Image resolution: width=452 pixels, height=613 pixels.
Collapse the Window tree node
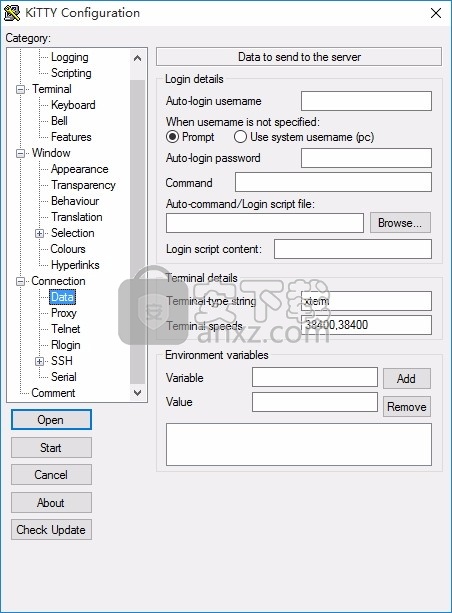point(20,153)
